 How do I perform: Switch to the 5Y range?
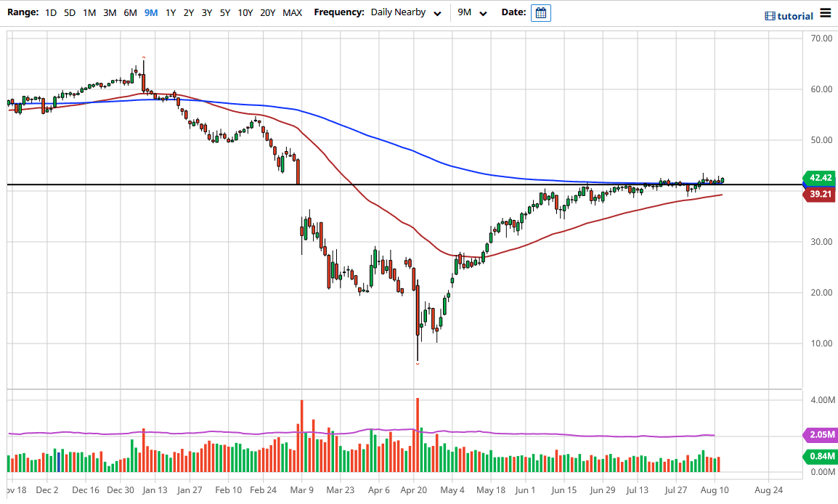click(224, 12)
